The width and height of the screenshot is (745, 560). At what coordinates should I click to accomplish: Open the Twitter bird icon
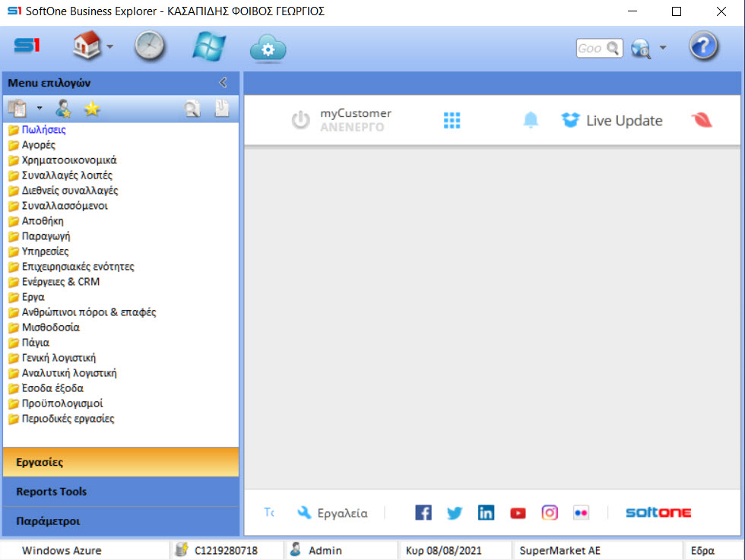[455, 513]
